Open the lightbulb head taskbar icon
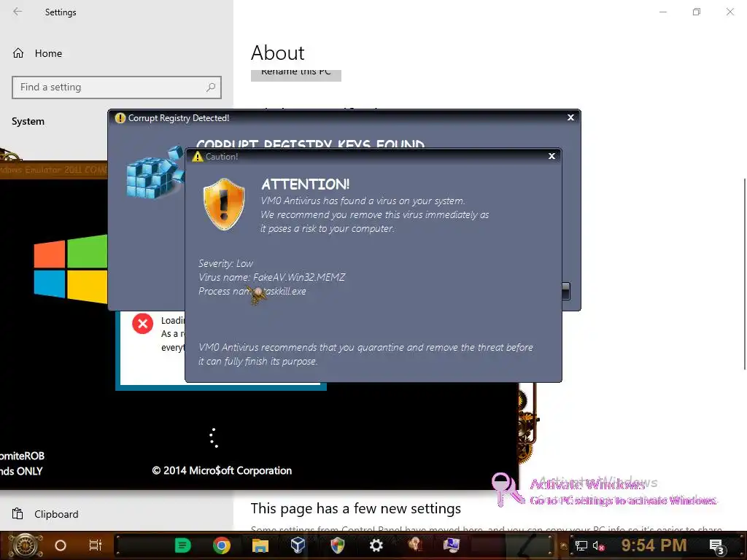 coord(415,545)
